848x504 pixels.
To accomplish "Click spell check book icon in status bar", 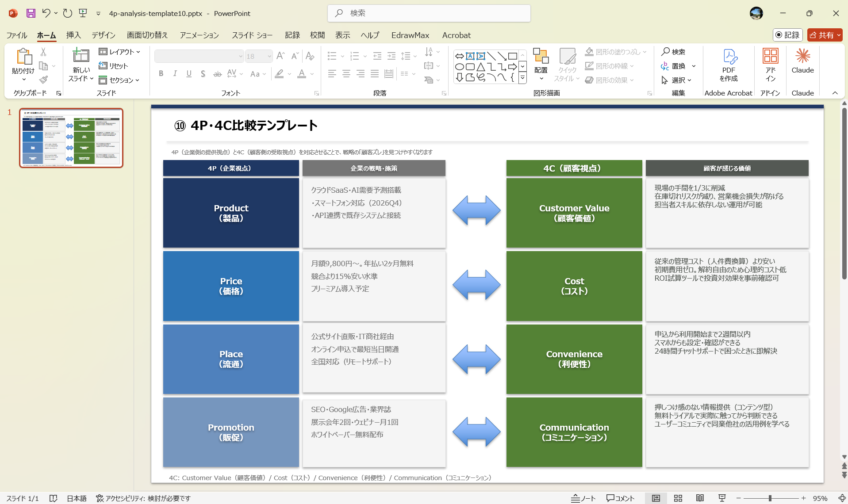I will coord(53,498).
